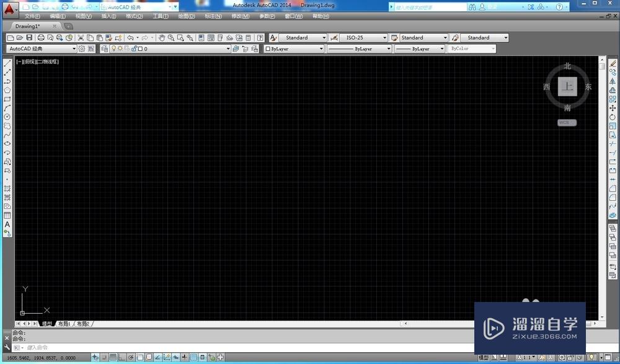This screenshot has height=364, width=620.
Task: Select the Polyline draw tool
Action: click(7, 81)
